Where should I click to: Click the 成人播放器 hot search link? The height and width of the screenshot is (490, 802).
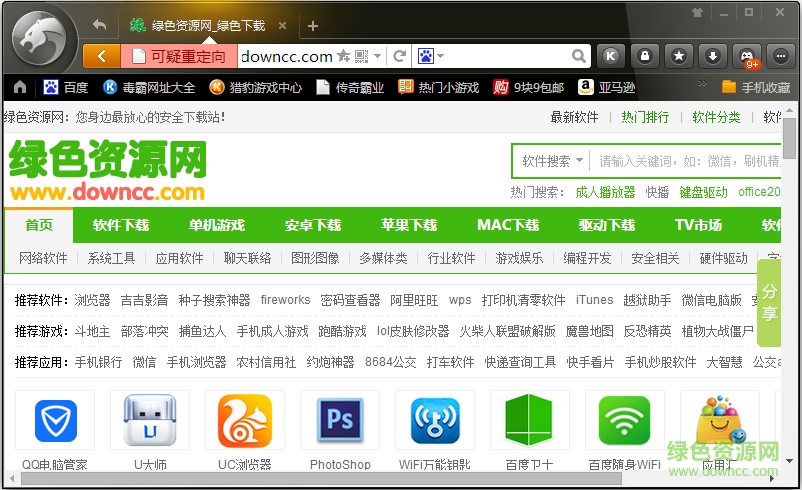click(x=605, y=192)
